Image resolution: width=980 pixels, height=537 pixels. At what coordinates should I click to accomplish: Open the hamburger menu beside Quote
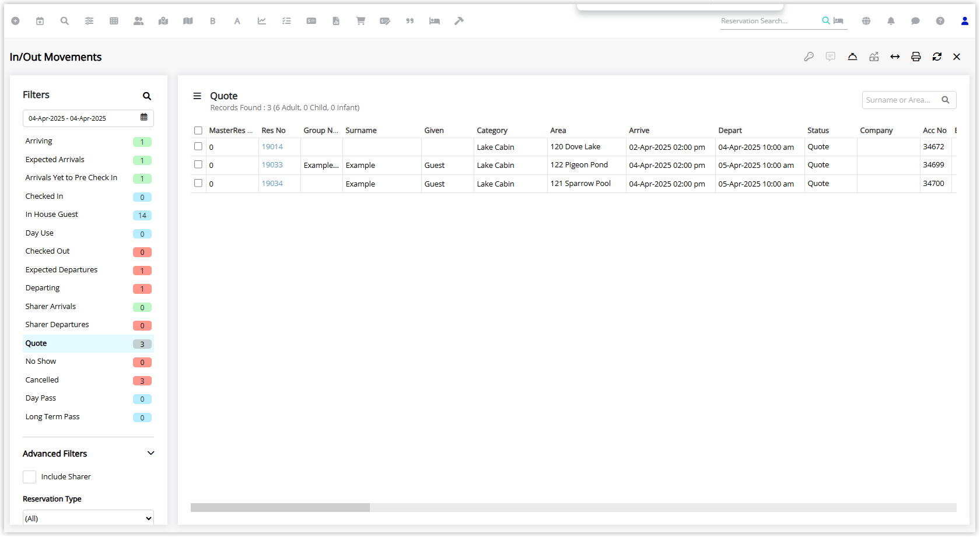tap(197, 96)
